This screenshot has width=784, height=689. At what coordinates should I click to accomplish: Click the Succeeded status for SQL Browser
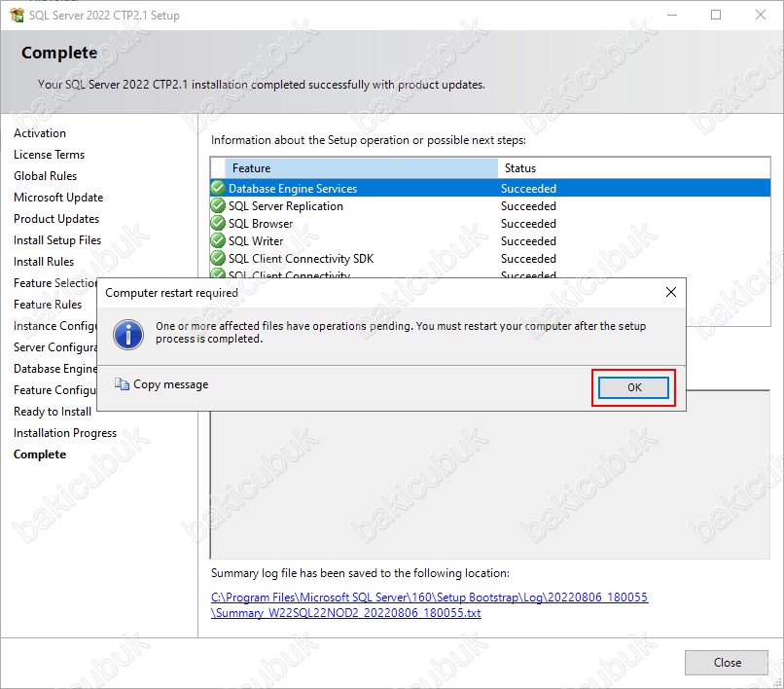[x=528, y=223]
